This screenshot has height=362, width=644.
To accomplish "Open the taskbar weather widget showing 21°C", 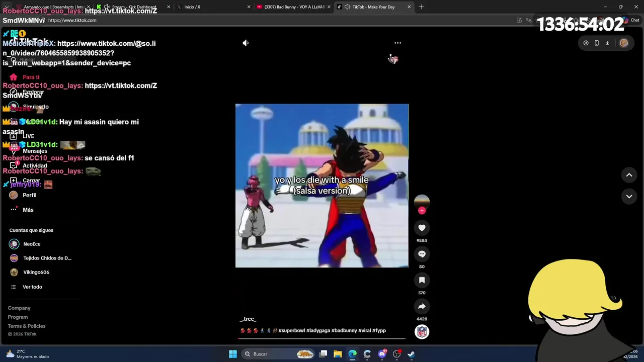I will pyautogui.click(x=28, y=354).
